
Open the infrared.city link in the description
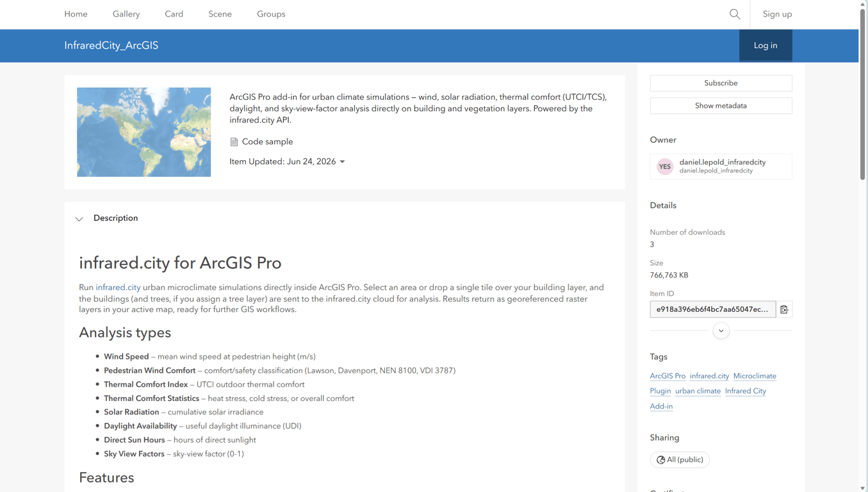(118, 288)
